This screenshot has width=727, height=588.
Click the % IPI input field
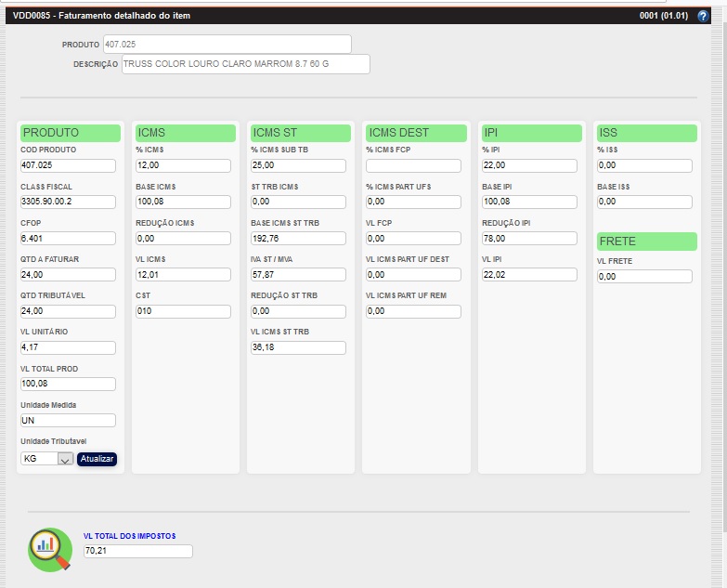[x=528, y=165]
